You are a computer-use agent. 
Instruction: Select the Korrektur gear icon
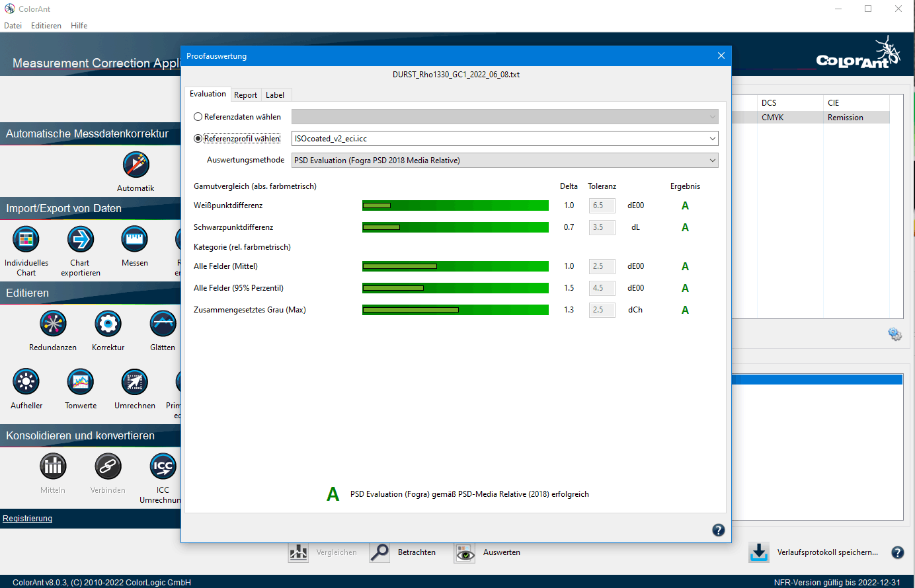click(108, 324)
